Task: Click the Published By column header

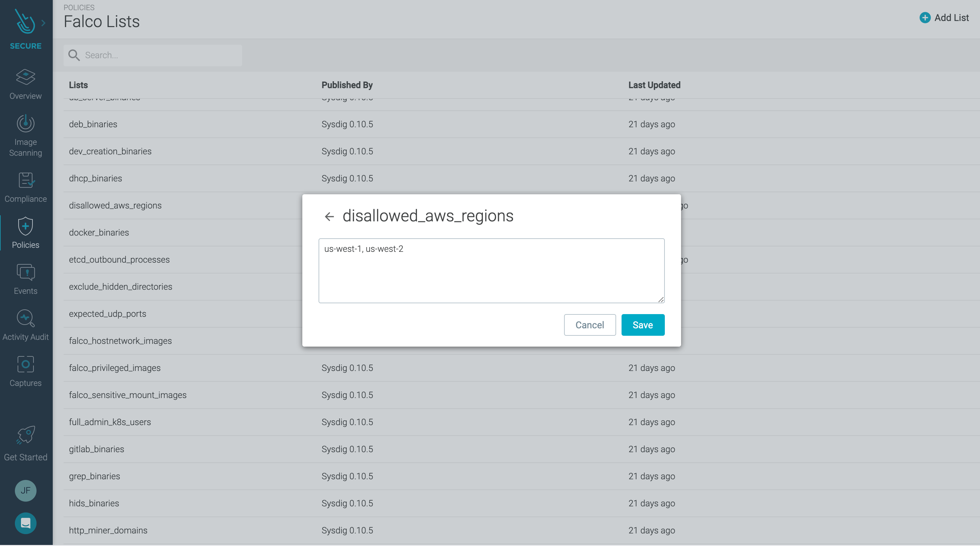Action: click(x=347, y=85)
